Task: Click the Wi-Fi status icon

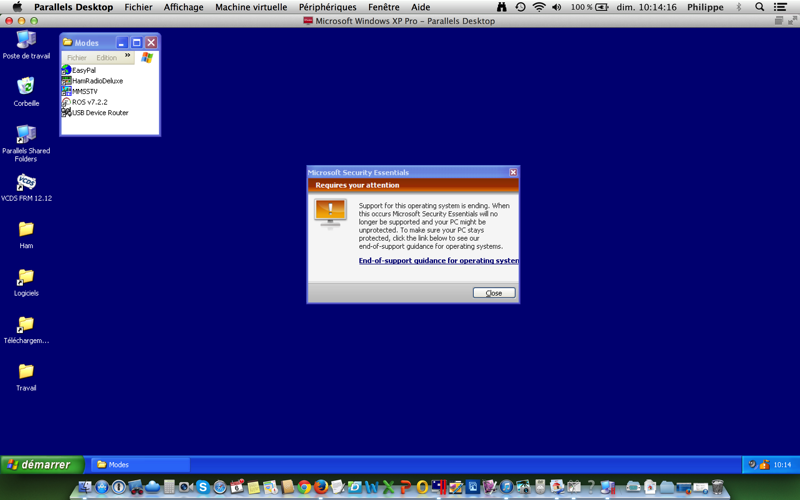Action: pos(539,7)
